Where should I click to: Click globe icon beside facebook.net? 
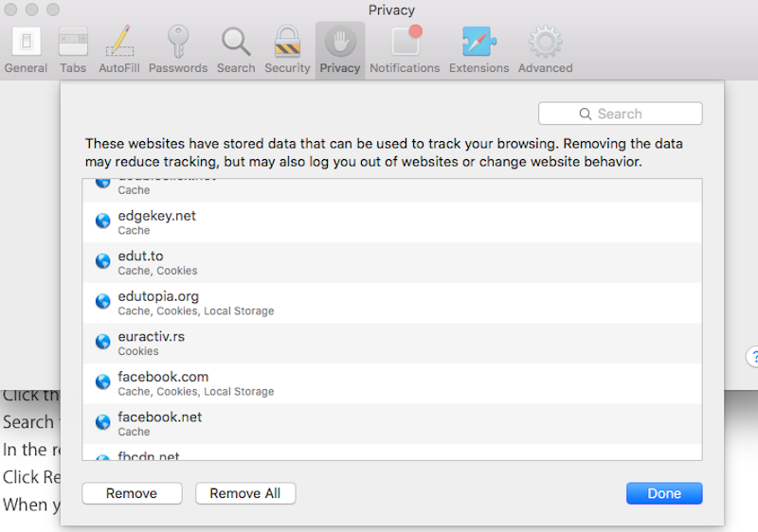click(x=102, y=422)
